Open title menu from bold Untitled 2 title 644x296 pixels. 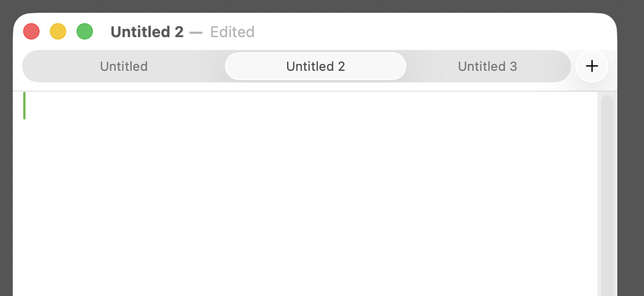point(147,32)
